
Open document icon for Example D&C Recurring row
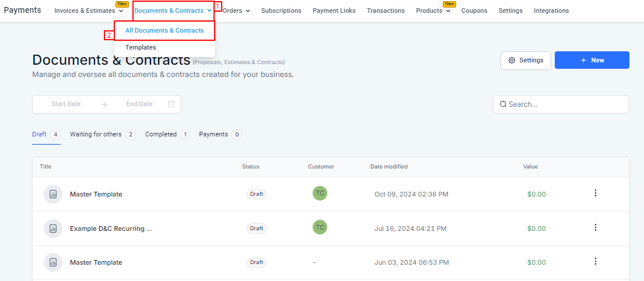[x=53, y=229]
